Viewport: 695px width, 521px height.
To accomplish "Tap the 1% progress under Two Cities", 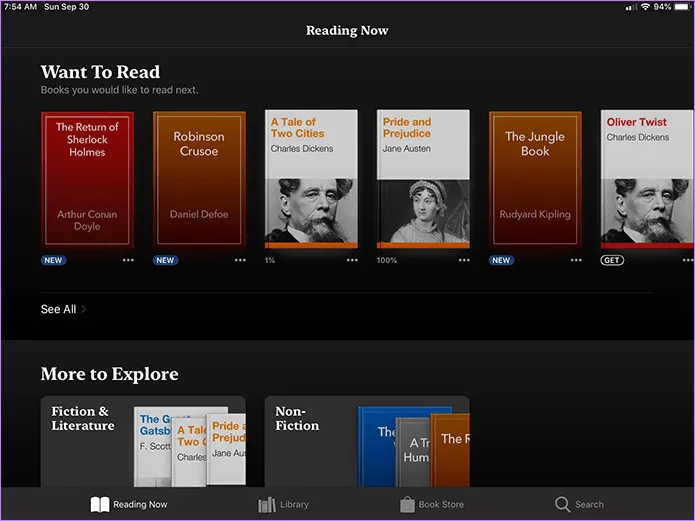I will [x=270, y=260].
